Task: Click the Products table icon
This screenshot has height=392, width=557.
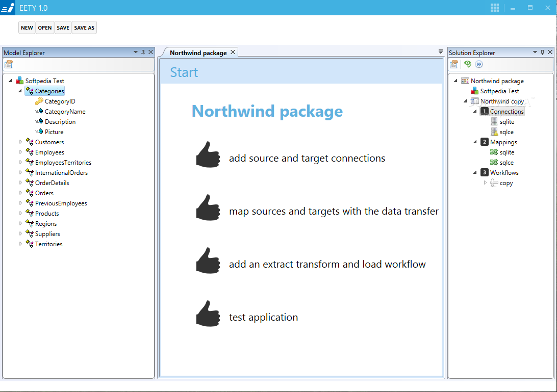Action: (30, 213)
